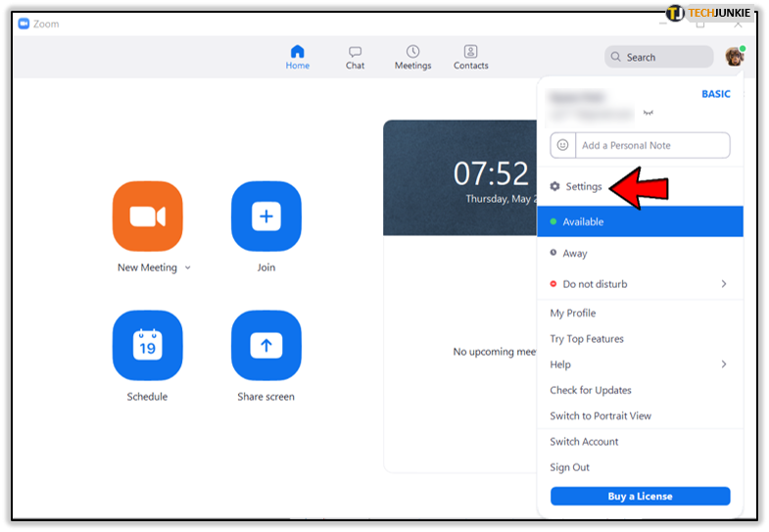Click the blue Join plus icon
This screenshot has height=532, width=769.
tap(265, 217)
